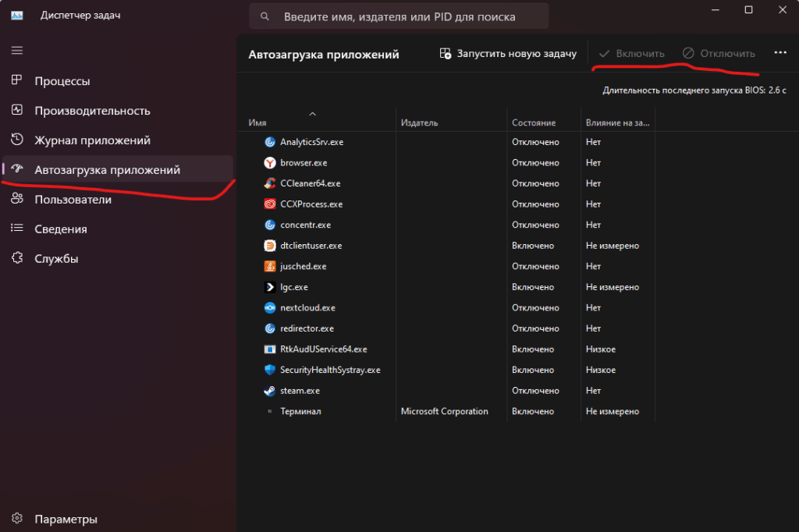799x532 pixels.
Task: Click Отключено status of nextcloud.exe
Action: point(535,308)
